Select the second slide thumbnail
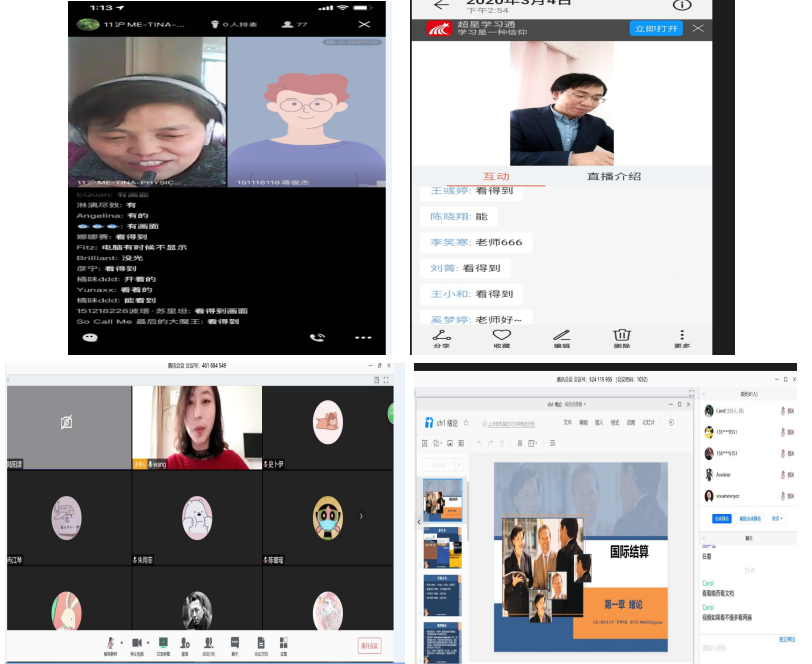The height and width of the screenshot is (664, 812). [442, 547]
